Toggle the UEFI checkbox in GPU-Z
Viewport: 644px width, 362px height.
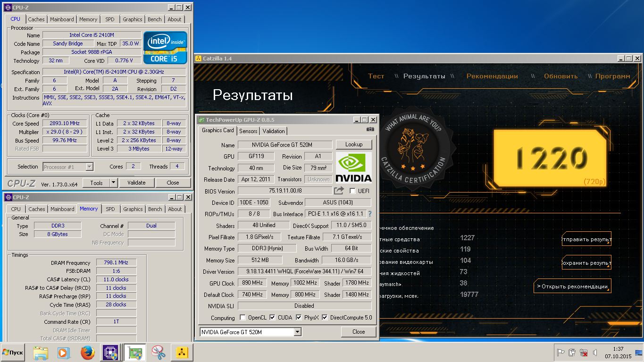coord(352,191)
